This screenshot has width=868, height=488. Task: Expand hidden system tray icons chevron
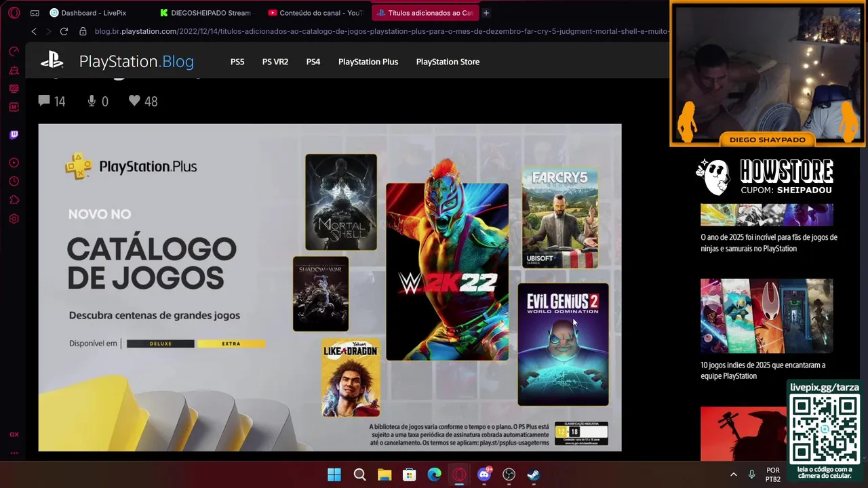733,474
